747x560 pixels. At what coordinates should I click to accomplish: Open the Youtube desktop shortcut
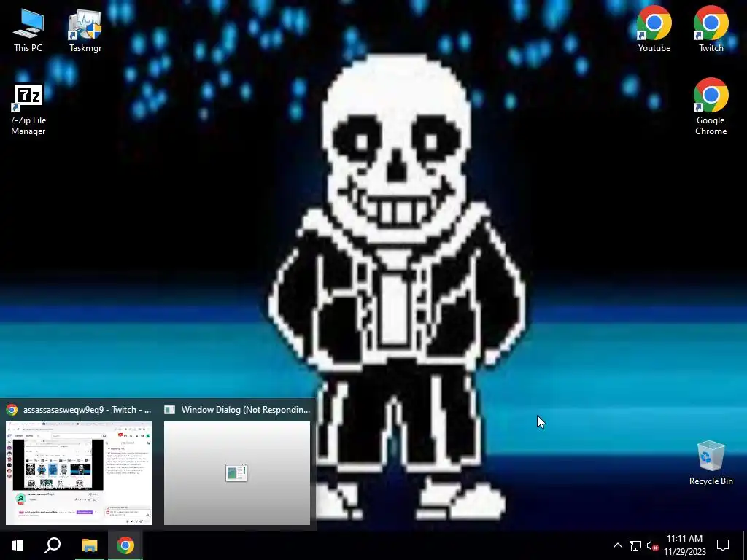tap(654, 29)
